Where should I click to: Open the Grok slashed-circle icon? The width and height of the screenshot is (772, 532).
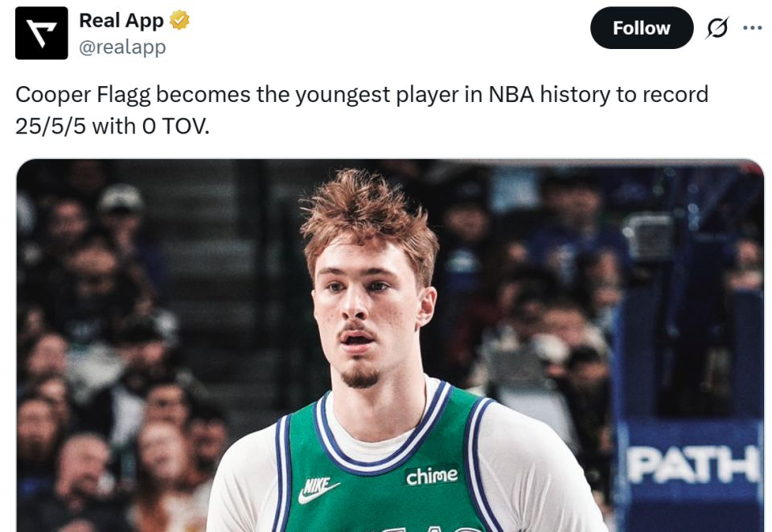[717, 28]
